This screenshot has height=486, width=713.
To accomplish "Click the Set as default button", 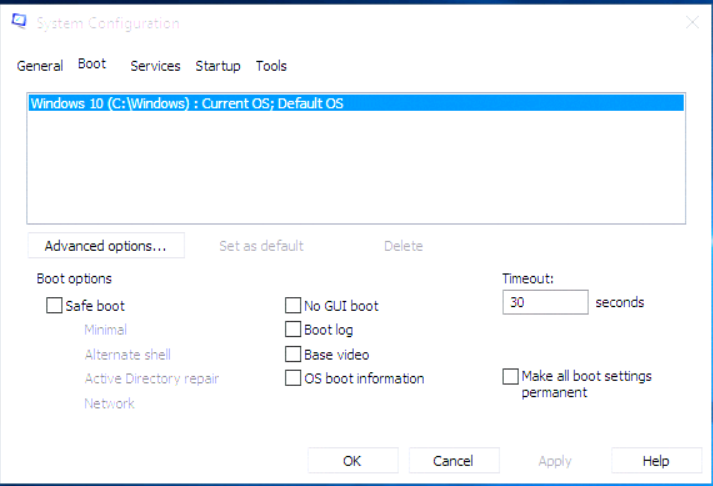I will 261,246.
